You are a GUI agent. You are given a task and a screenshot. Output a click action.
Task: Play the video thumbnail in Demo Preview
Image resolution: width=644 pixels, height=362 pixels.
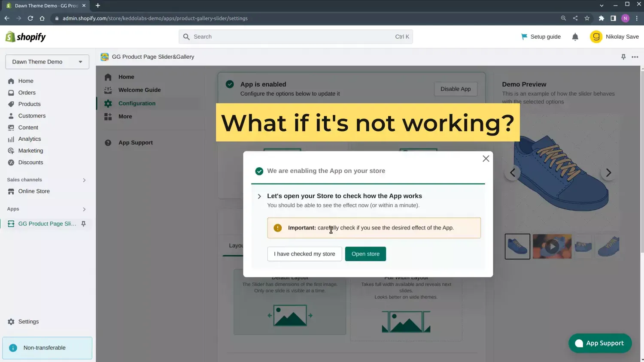pos(552,246)
